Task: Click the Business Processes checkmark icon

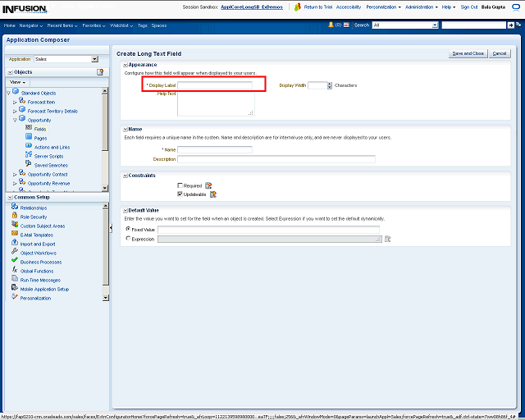Action: [x=14, y=262]
